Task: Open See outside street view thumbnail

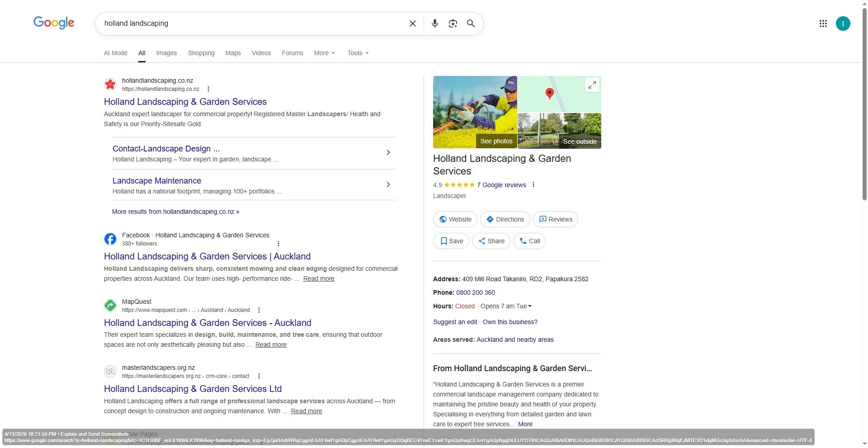Action: point(559,131)
